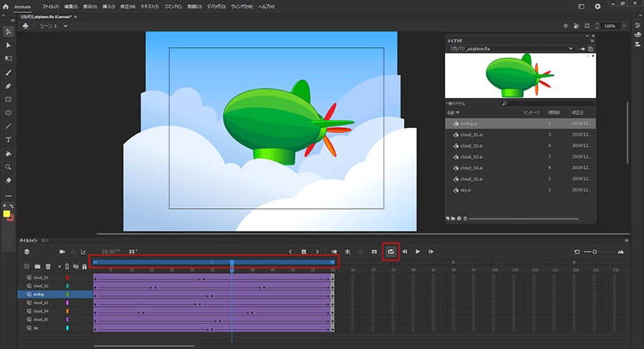The width and height of the screenshot is (644, 349).
Task: Toggle hide all layers eye icon
Action: click(x=76, y=267)
